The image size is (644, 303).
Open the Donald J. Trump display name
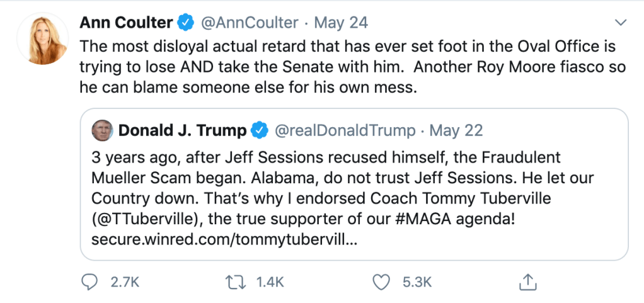pyautogui.click(x=183, y=130)
